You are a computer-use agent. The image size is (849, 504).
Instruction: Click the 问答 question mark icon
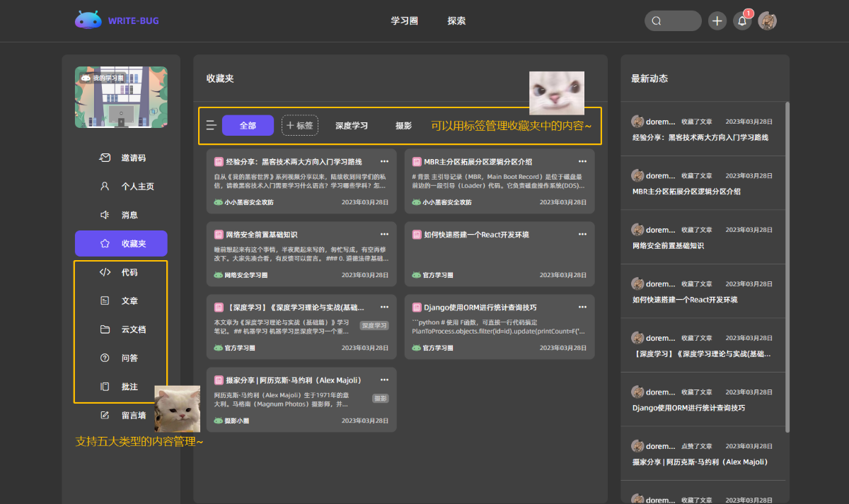pos(105,358)
